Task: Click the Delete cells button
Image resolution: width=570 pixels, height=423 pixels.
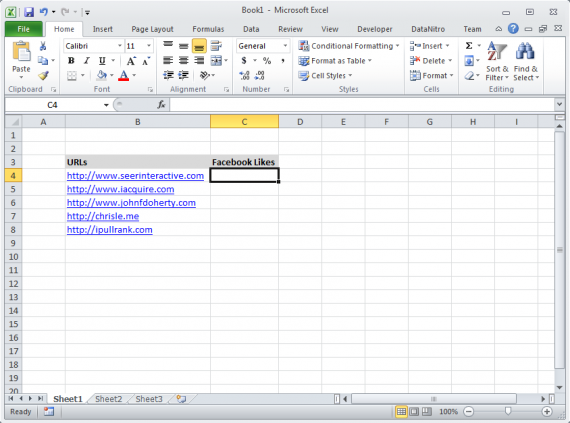Action: tap(431, 61)
